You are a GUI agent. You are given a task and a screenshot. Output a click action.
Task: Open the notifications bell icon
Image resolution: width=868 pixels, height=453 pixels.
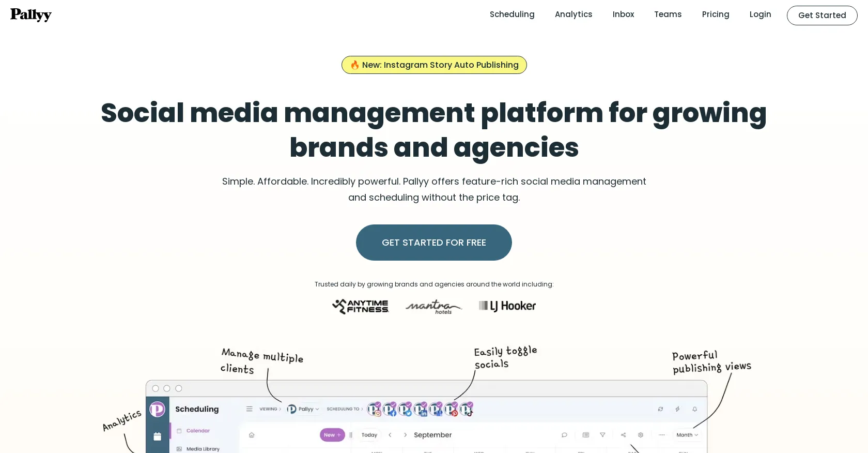[x=695, y=409]
